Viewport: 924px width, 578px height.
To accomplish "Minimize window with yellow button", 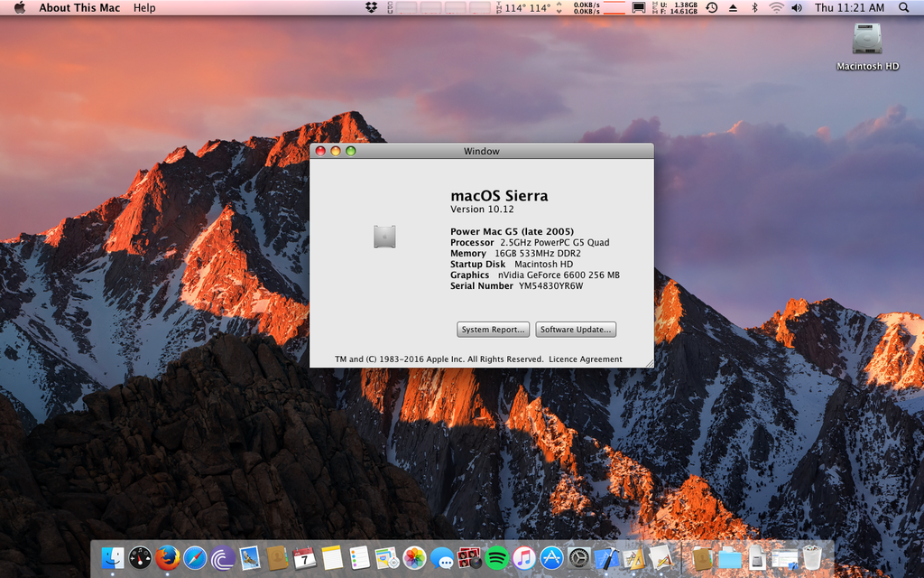I will coord(336,151).
